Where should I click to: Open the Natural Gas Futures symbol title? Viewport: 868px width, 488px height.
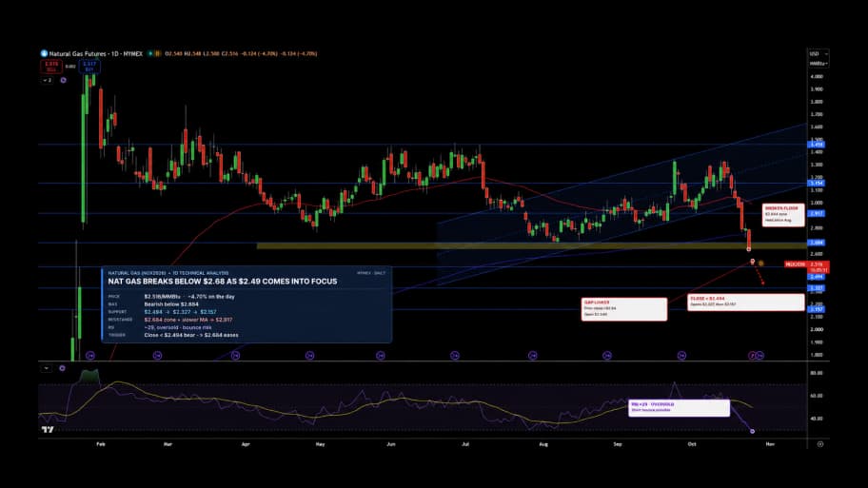(x=96, y=53)
